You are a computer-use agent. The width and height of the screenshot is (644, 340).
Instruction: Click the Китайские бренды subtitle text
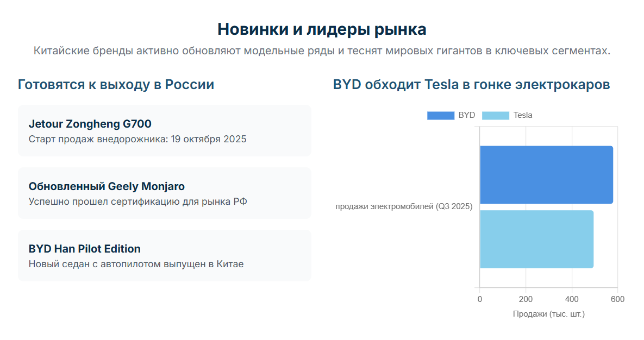[322, 51]
